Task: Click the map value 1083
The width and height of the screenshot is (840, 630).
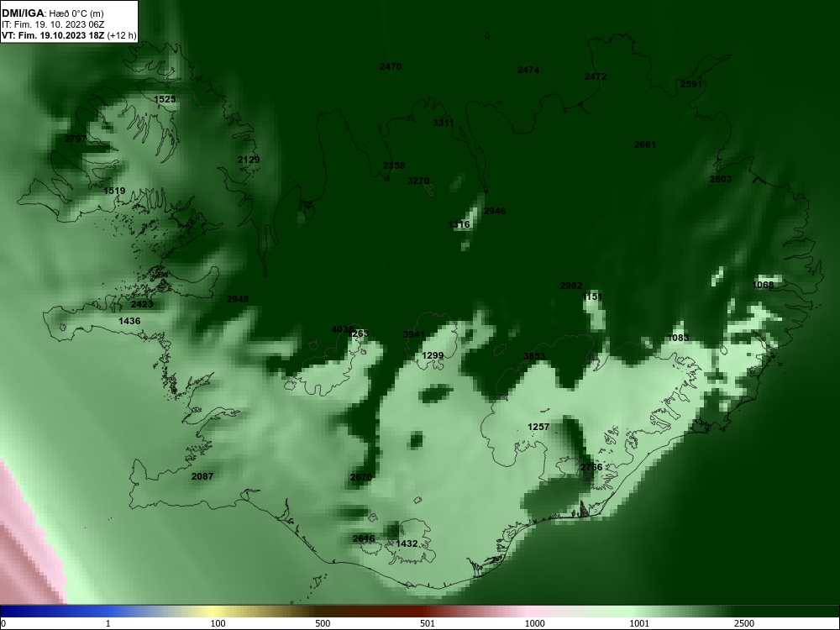Action: (678, 338)
